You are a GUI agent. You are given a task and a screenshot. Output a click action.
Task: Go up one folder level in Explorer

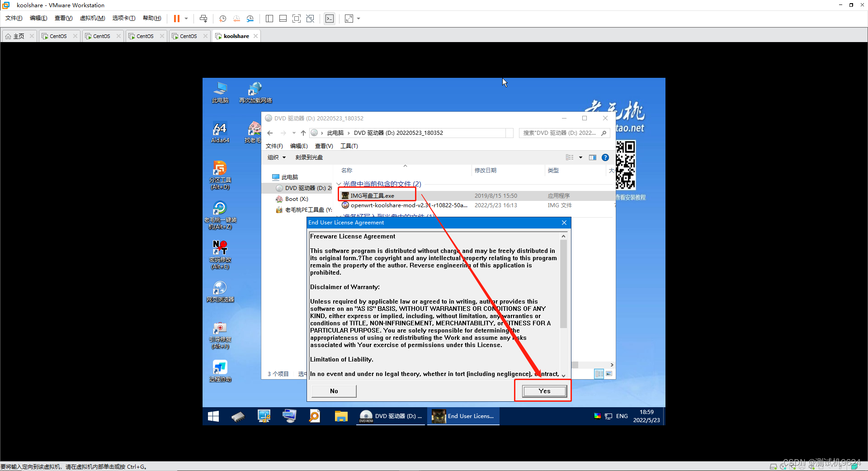point(303,133)
